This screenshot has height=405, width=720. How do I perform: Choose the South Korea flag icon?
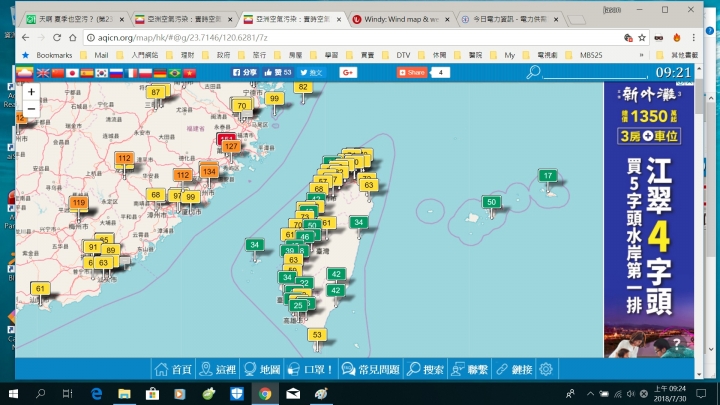[101, 73]
